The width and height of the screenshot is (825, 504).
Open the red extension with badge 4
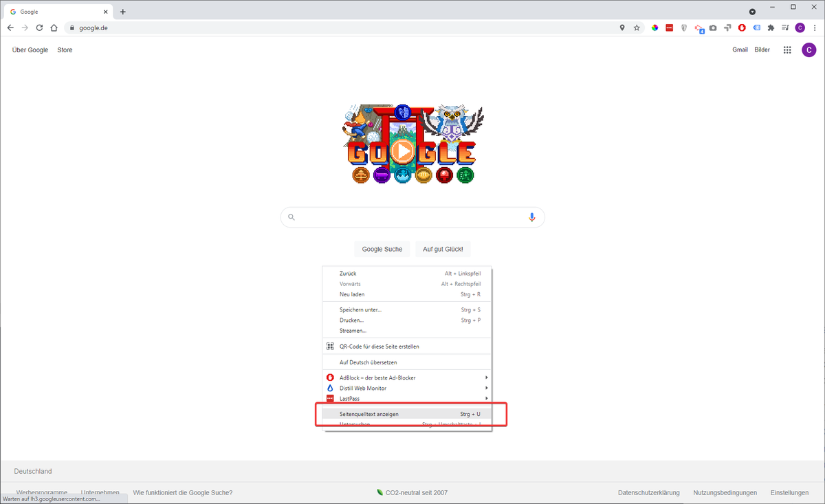point(698,28)
